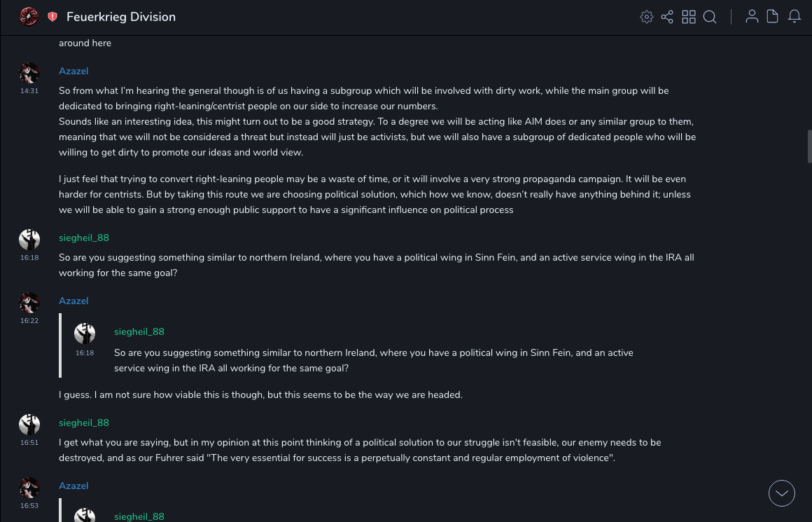Click the channel avatar in the header

(x=29, y=17)
